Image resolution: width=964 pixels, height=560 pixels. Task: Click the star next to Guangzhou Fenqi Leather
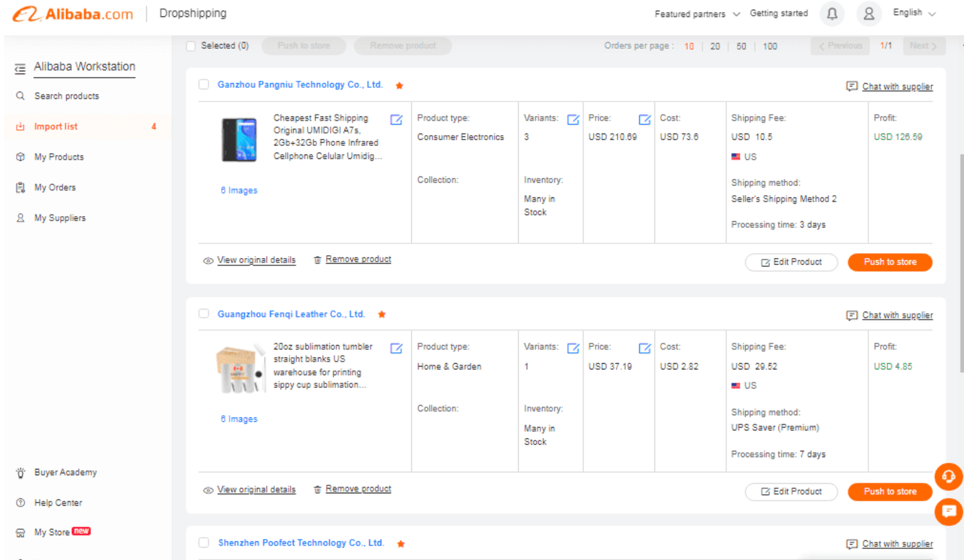382,315
